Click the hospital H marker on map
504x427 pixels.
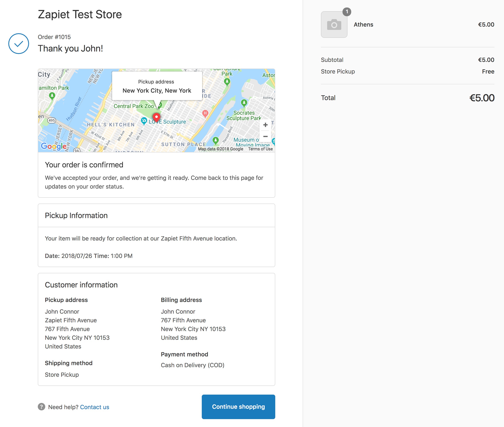205,114
